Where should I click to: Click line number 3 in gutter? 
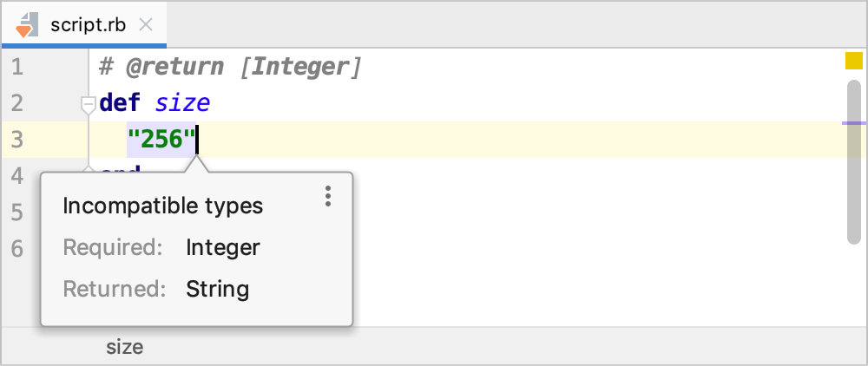tap(17, 140)
